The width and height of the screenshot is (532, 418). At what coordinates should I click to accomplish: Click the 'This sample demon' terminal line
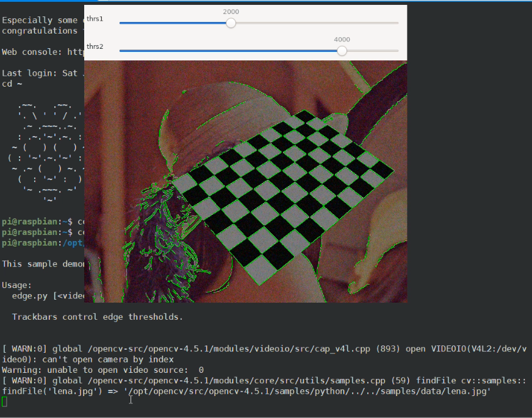click(x=43, y=264)
